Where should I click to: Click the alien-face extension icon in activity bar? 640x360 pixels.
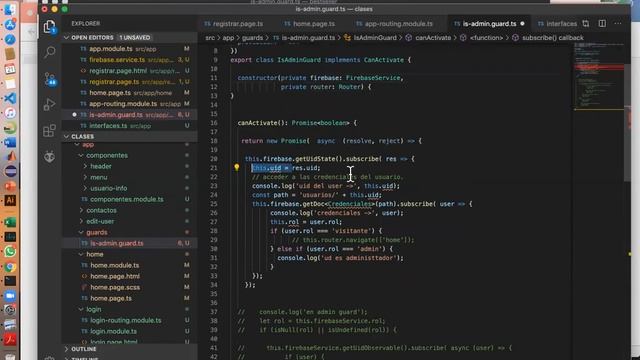pos(49,157)
